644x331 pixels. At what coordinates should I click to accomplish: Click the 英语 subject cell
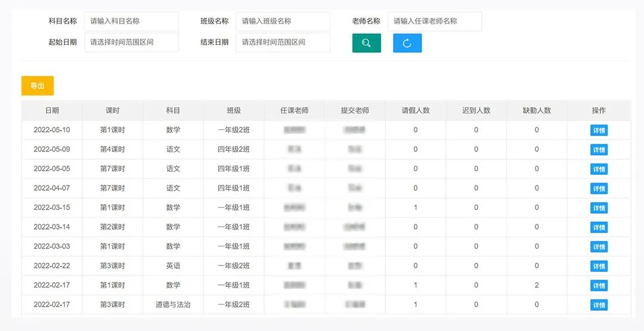point(173,266)
